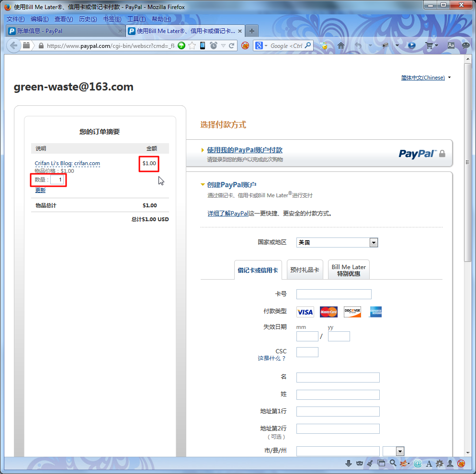Select the 借记卡或信用卡 tab
The image size is (476, 474).
pos(258,270)
